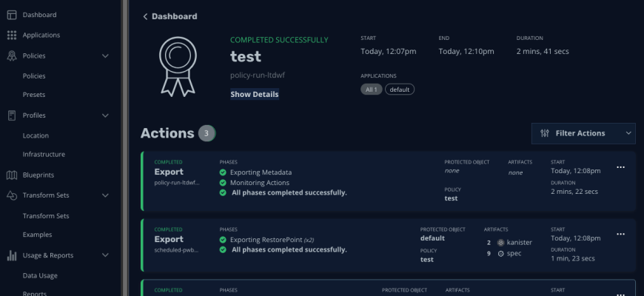Collapse the Transform Sets sidebar section
Image resolution: width=644 pixels, height=296 pixels.
105,195
